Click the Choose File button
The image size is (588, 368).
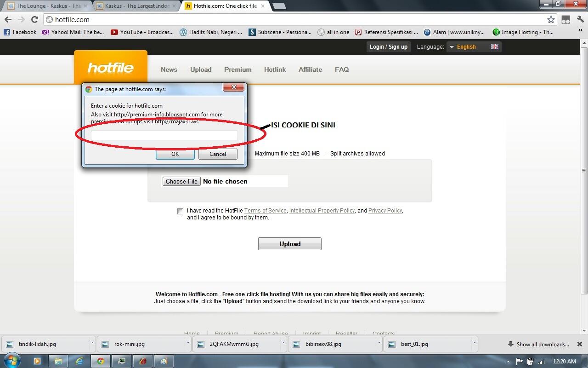(x=181, y=181)
